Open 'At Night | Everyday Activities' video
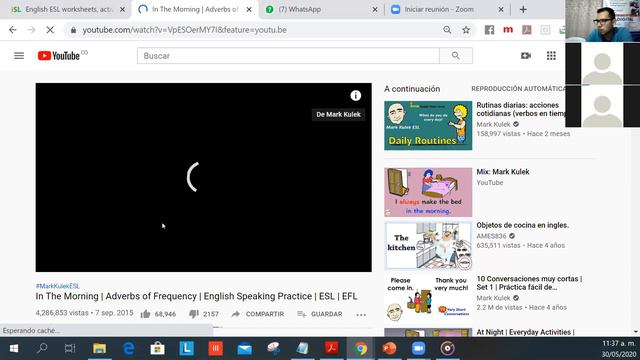The width and height of the screenshot is (640, 360). click(x=525, y=332)
